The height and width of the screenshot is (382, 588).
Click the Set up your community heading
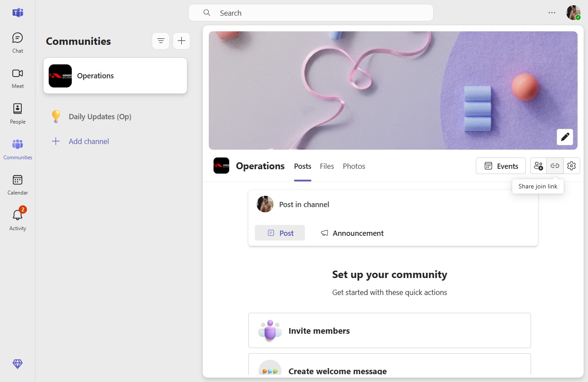(390, 275)
